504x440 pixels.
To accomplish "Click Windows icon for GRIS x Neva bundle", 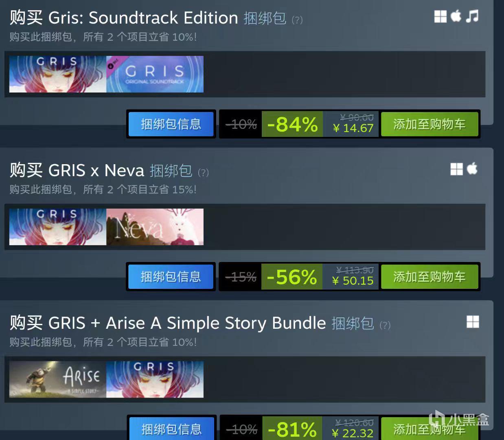I will [457, 169].
